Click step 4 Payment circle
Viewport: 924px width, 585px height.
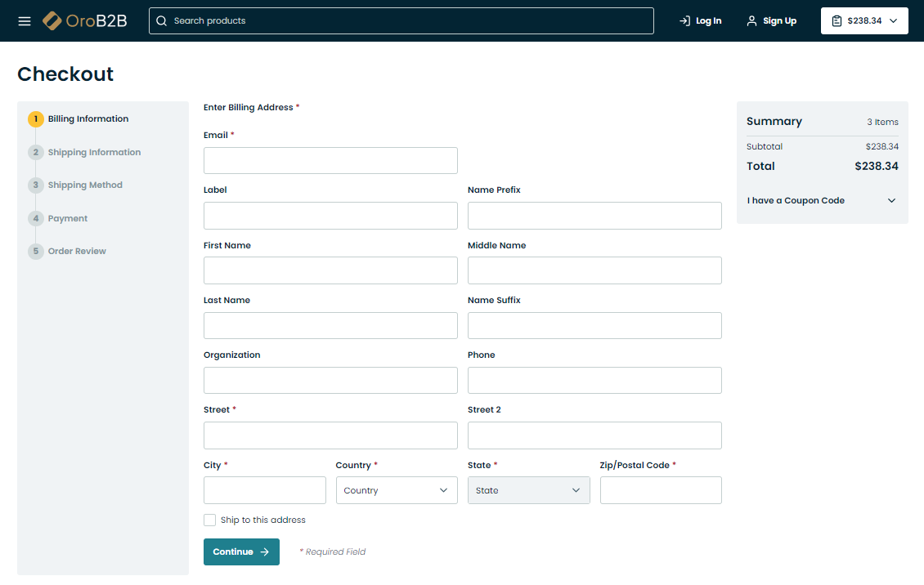pyautogui.click(x=36, y=219)
